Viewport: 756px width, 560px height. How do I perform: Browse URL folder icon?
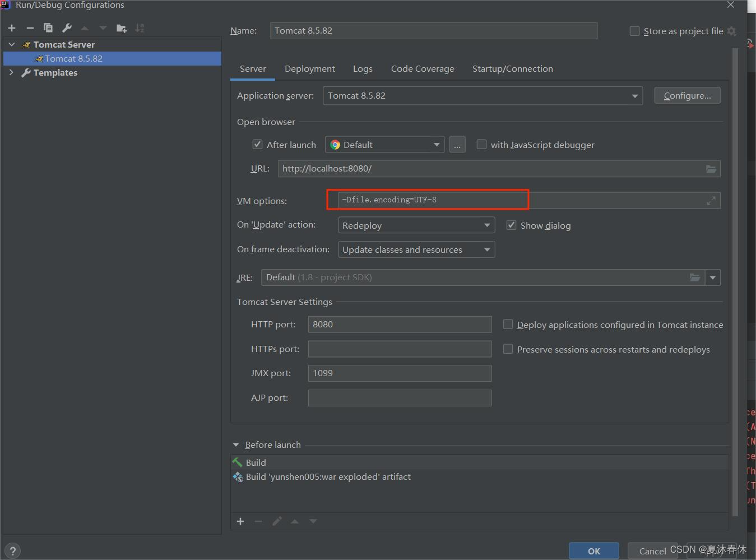pyautogui.click(x=711, y=169)
